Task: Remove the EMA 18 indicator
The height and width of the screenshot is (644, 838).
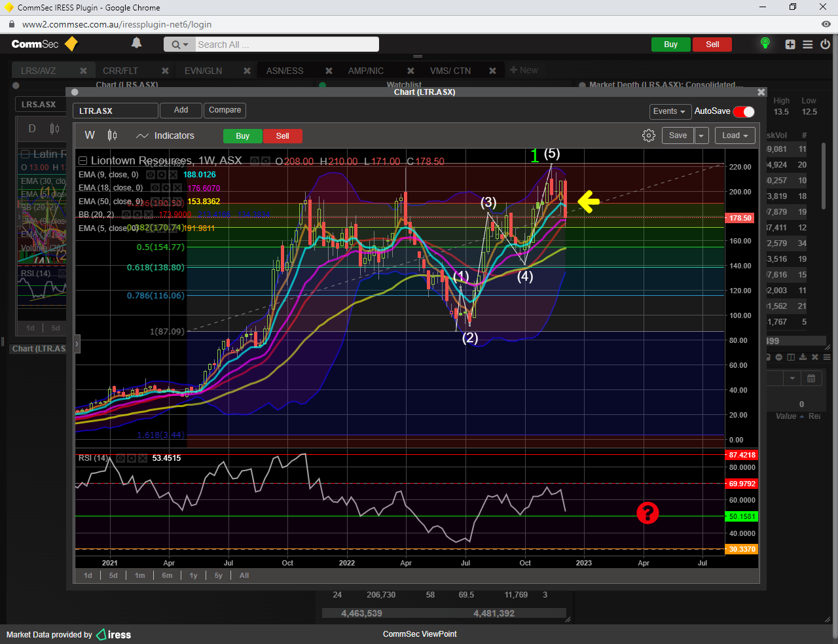Action: point(177,188)
